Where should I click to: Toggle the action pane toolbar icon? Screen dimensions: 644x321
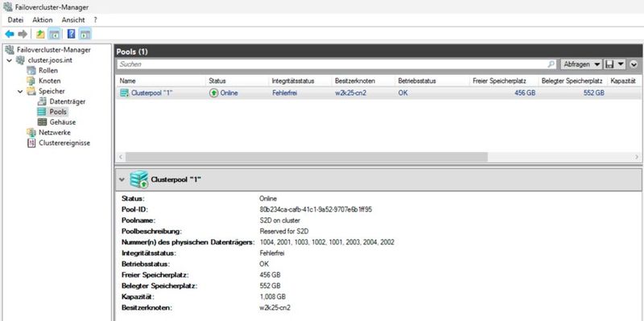point(85,34)
